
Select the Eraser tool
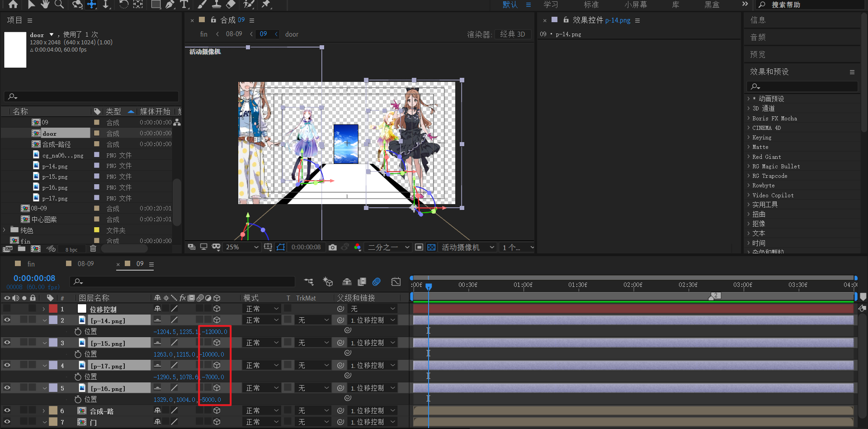tap(231, 5)
